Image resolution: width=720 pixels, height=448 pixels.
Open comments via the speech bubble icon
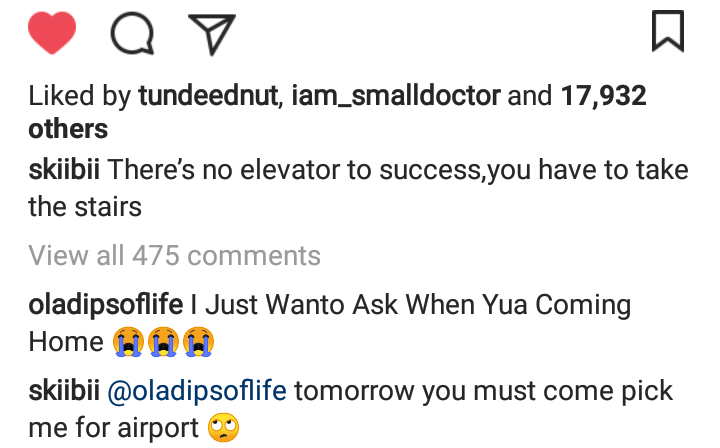132,33
